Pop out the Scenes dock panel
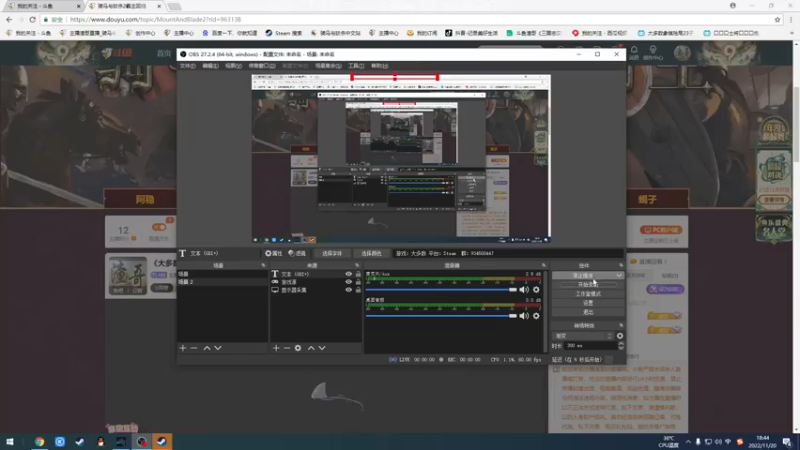This screenshot has height=450, width=800. click(263, 265)
